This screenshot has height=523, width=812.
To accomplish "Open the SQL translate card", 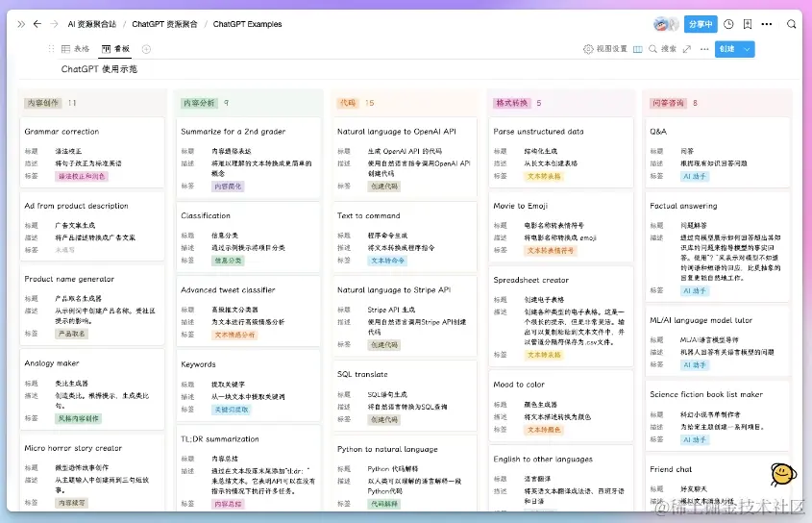I will (405, 395).
